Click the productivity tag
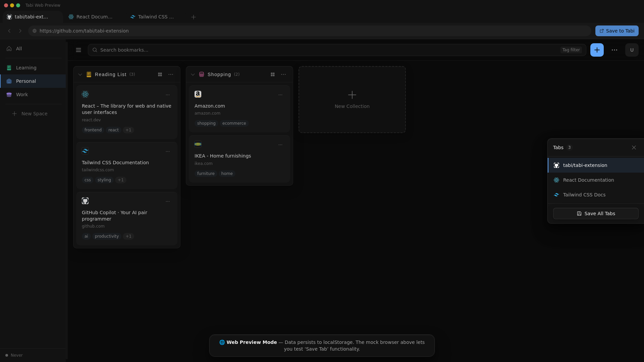Screen dimensions: 644x362 pyautogui.click(x=107, y=236)
